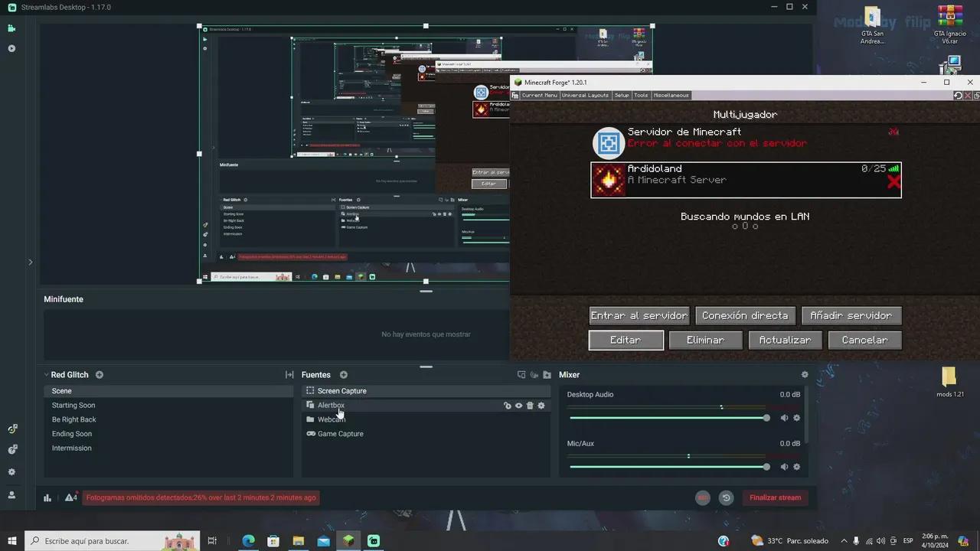This screenshot has height=551, width=980.
Task: Open Current Menu in Minecraft menu bar
Action: coord(539,96)
